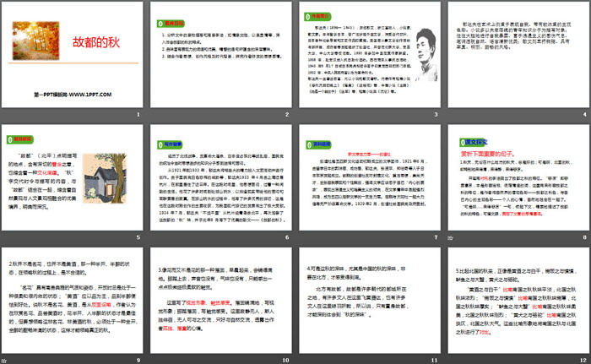The height and width of the screenshot is (364, 591).
Task: Select slide 6 thumbnail with blue-text green label
Action: point(221,177)
